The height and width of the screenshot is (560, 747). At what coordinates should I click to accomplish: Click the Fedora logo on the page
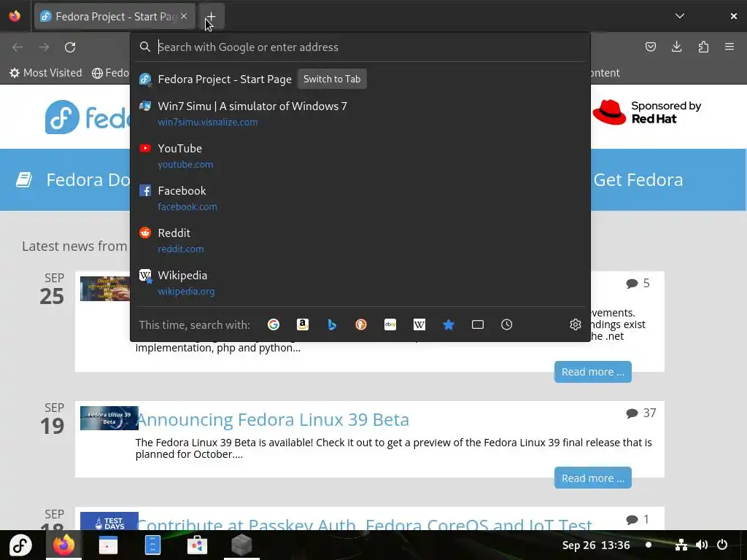pos(88,117)
